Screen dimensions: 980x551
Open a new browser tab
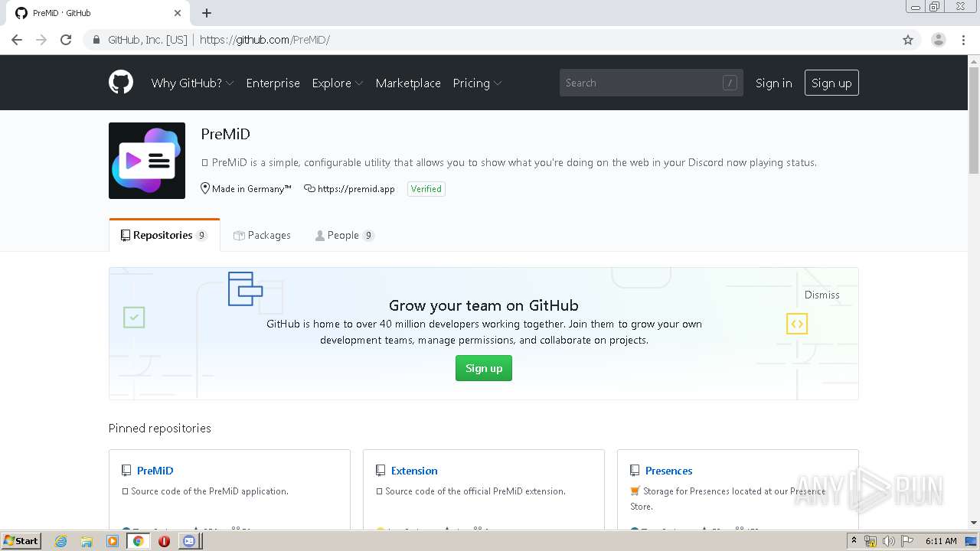point(207,13)
